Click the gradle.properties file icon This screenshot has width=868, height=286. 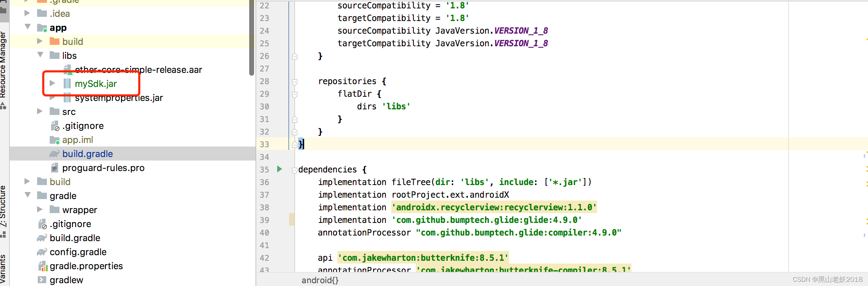(42, 266)
